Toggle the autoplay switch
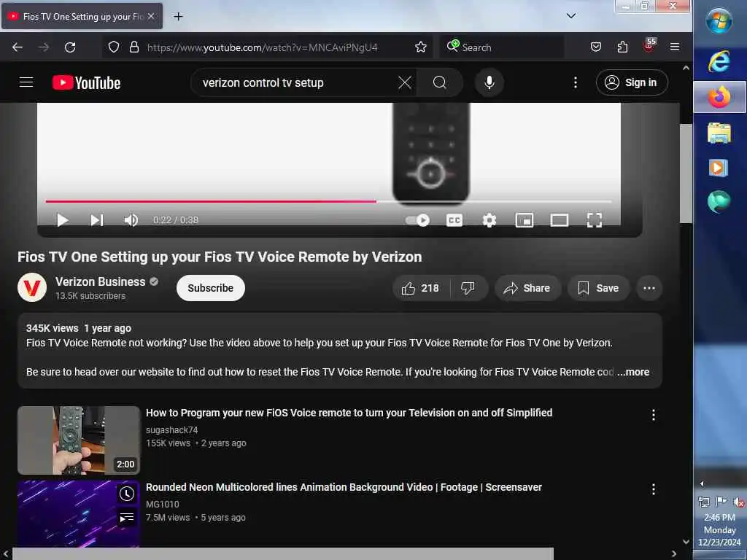 pyautogui.click(x=417, y=220)
